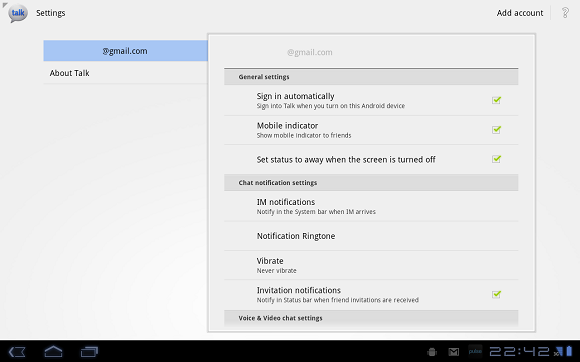
Task: Open the recent apps icon
Action: tap(90, 352)
